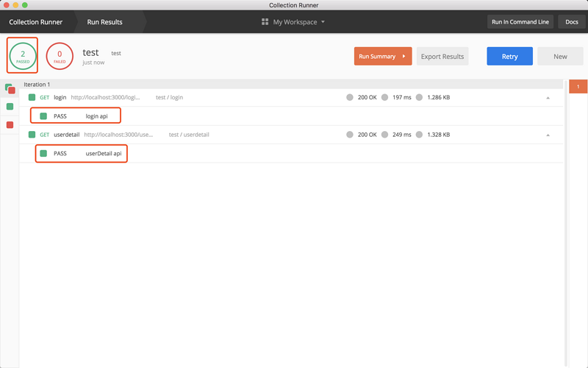
Task: Click the userdetail URL http://localhost:3000/use...
Action: pyautogui.click(x=118, y=135)
